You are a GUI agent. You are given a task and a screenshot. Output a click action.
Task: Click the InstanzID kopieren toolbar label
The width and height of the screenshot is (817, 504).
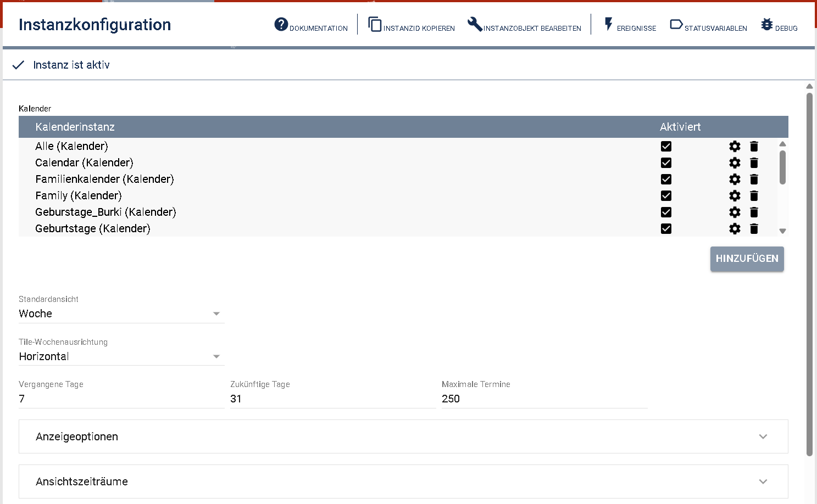[x=419, y=29]
